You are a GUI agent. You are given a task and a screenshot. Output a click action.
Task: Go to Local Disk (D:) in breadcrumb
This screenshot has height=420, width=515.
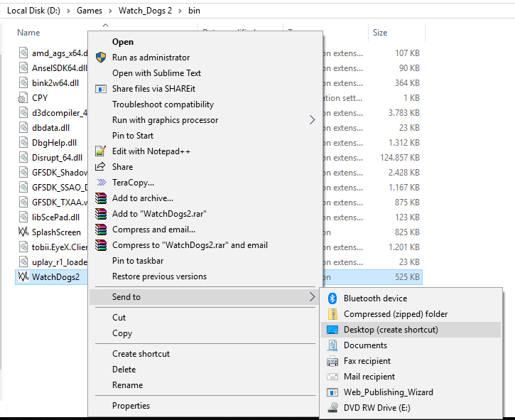point(34,11)
